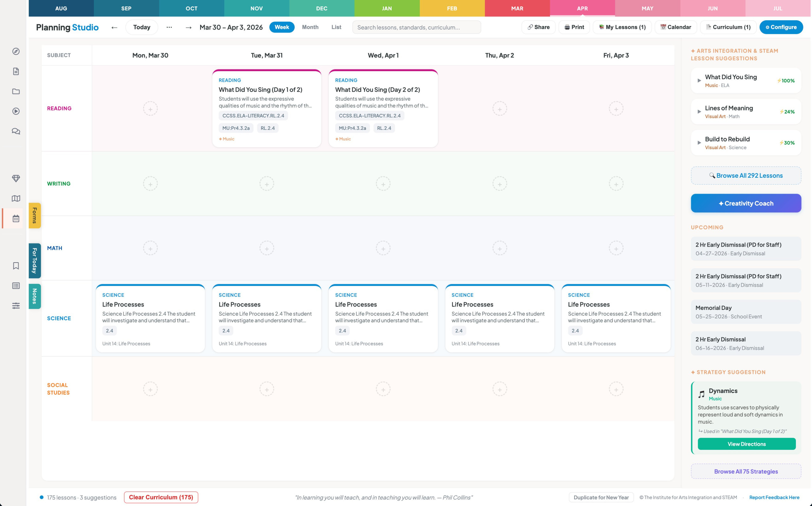Click the diamond gem sidebar icon
The image size is (812, 506).
click(x=16, y=178)
